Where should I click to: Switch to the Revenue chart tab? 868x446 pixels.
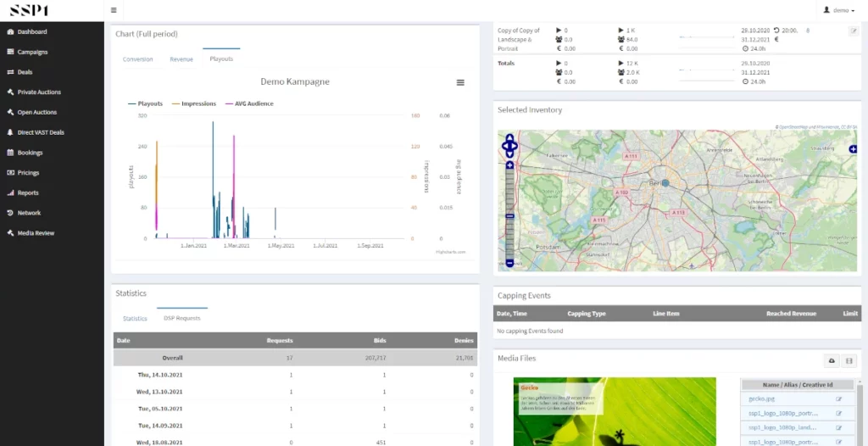(181, 59)
